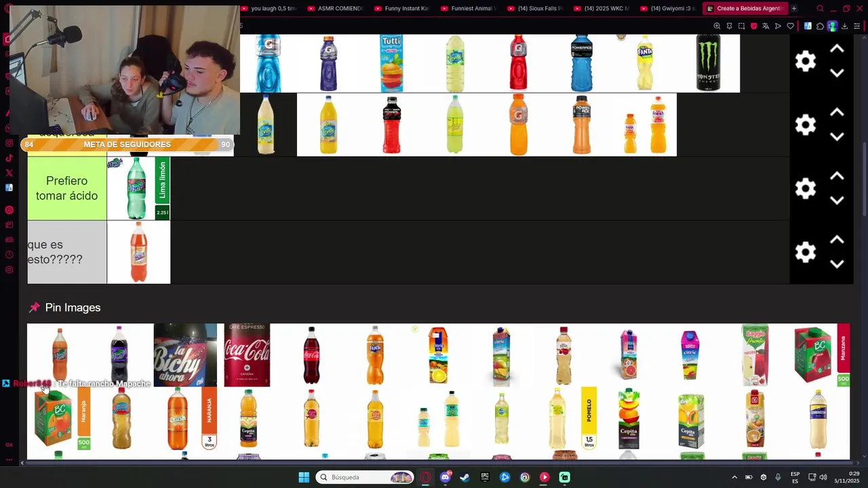Open TikTok in Opera GX sidebar
This screenshot has height=488, width=868.
[9, 158]
